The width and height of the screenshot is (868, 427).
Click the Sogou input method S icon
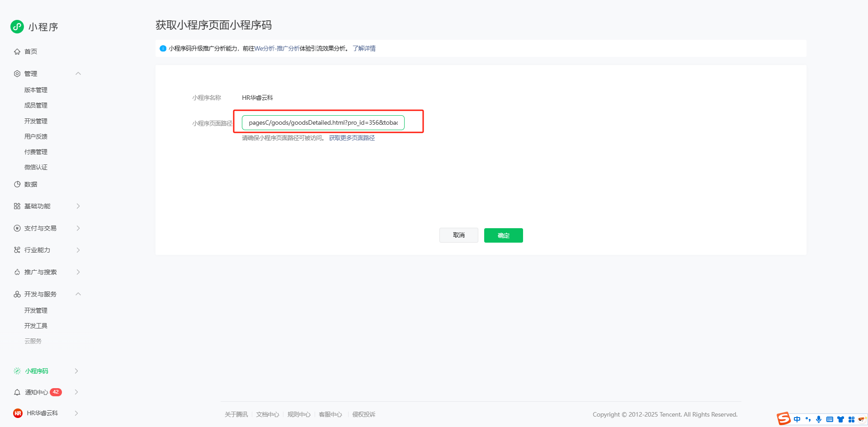pyautogui.click(x=783, y=419)
